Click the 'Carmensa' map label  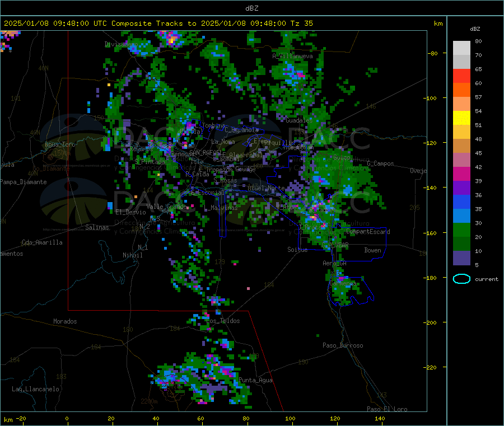click(343, 283)
